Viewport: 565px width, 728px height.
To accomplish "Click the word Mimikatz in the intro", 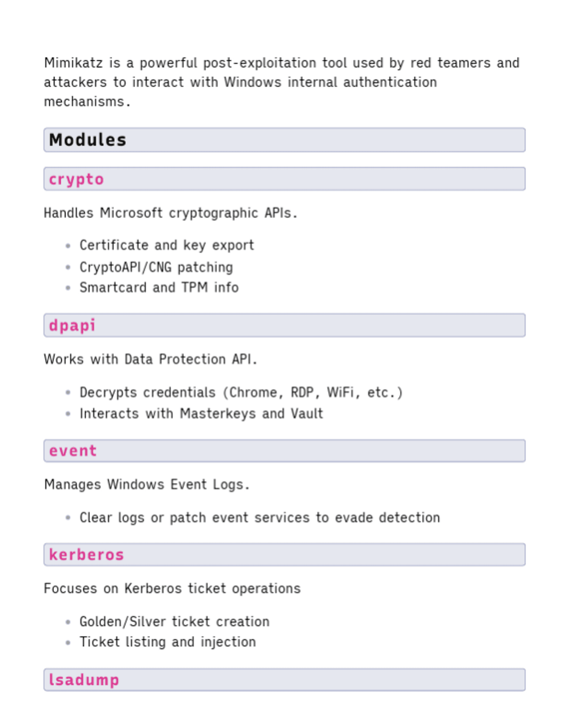I will (x=73, y=63).
